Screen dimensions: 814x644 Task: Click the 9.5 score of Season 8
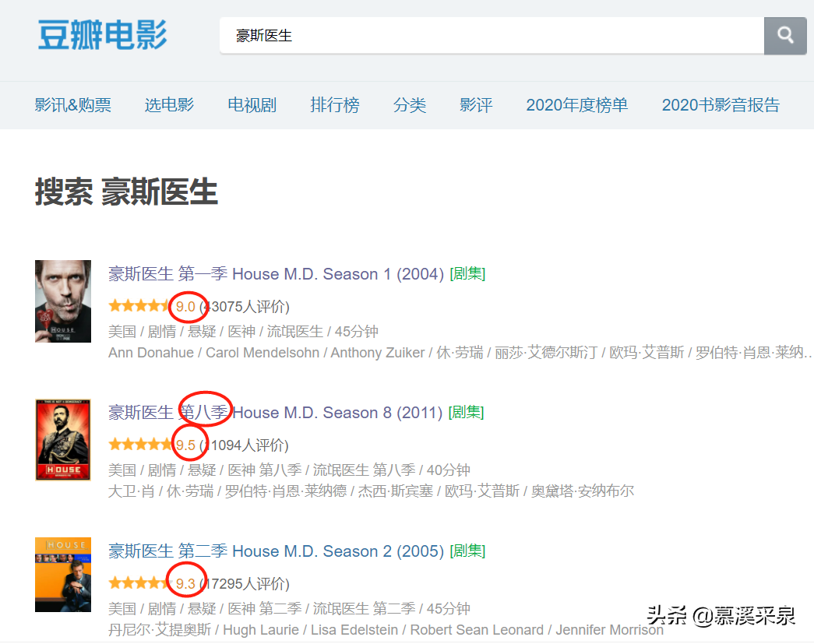185,445
